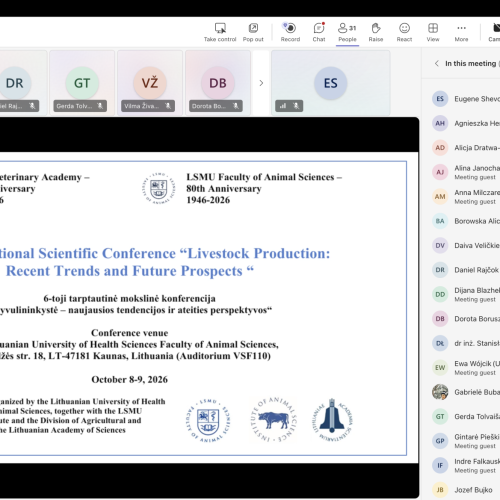Viewport: 500px width, 500px height.
Task: Pop out the shared content
Action: click(x=253, y=32)
